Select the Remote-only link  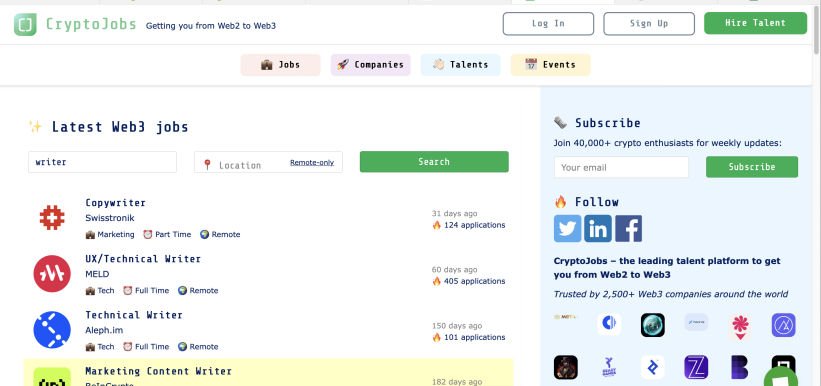click(x=312, y=162)
